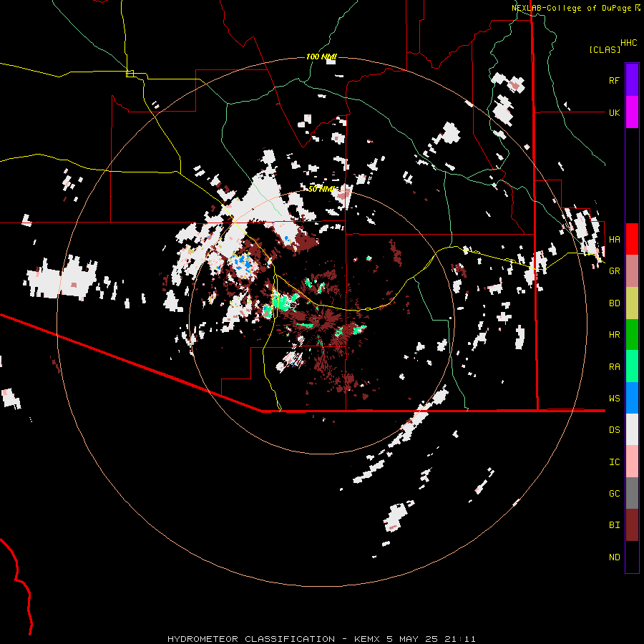Click the ND legend label
The image size is (644, 644).
[x=614, y=557]
